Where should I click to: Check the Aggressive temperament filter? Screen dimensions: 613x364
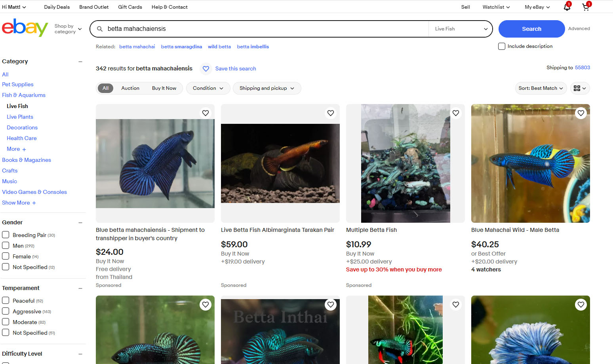point(6,311)
